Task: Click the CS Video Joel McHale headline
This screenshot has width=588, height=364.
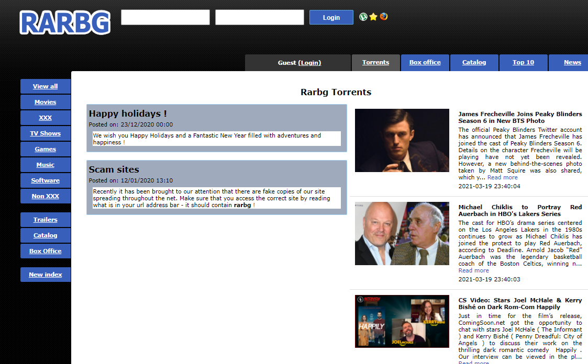Action: [520, 304]
